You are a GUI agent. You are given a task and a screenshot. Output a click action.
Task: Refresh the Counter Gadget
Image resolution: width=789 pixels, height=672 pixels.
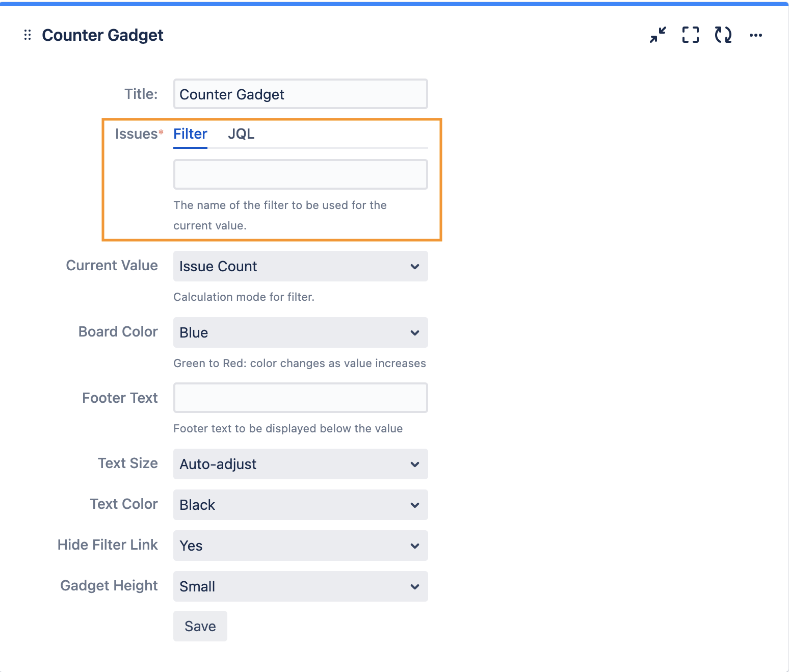(723, 35)
